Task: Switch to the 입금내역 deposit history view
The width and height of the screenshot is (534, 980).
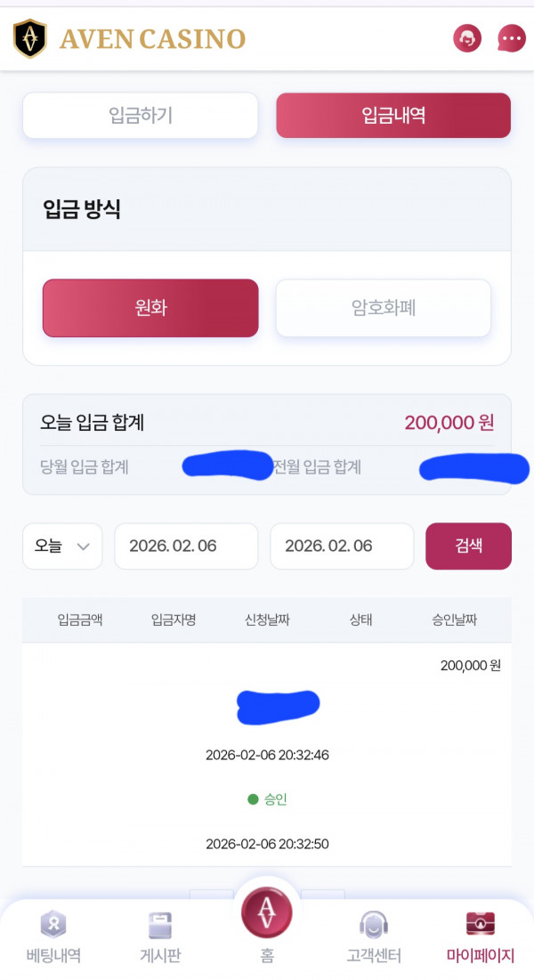Action: [x=393, y=115]
